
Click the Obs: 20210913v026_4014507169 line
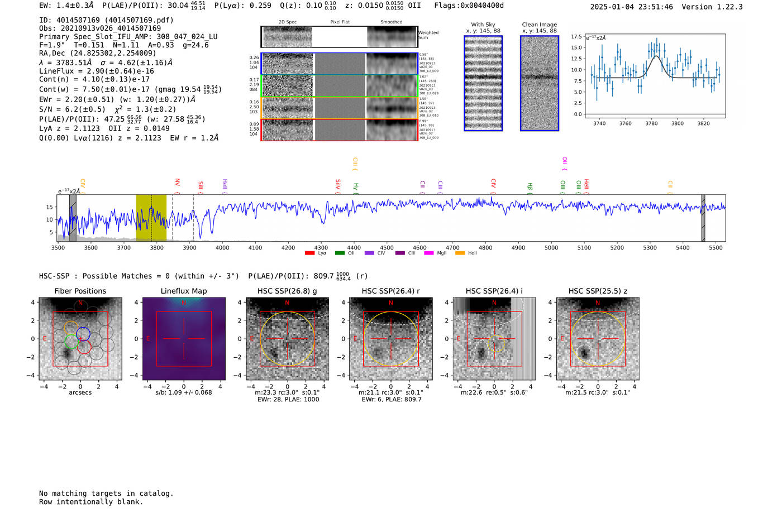[100, 28]
